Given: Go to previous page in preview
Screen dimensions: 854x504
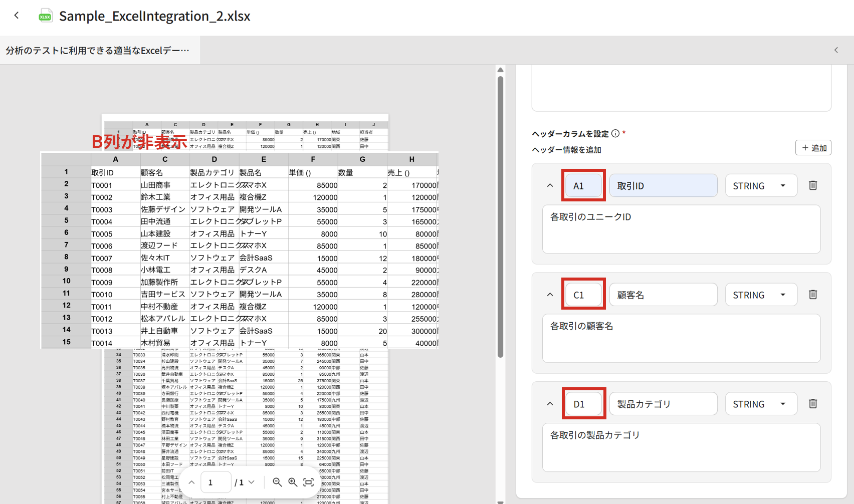Looking at the screenshot, I should pyautogui.click(x=191, y=482).
